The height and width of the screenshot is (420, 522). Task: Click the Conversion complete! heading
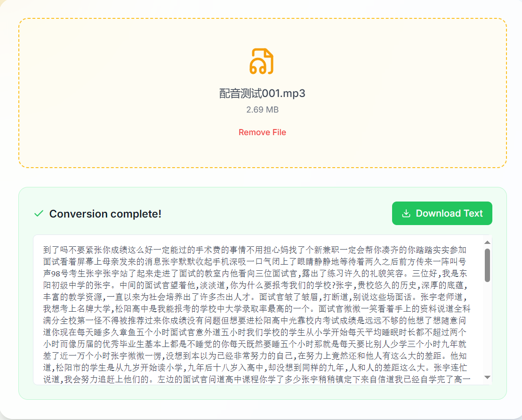click(105, 213)
